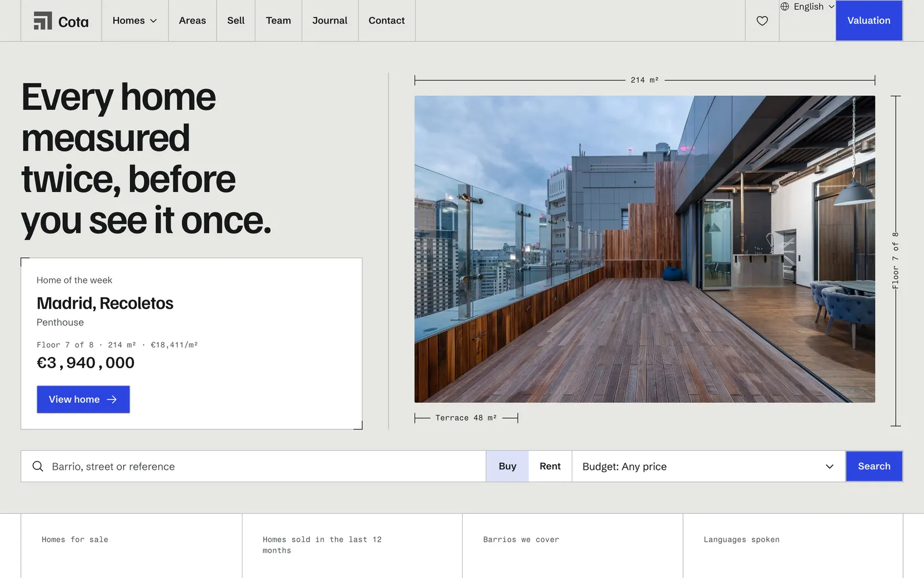Go to the Contact page
The height and width of the screenshot is (578, 924).
point(386,21)
